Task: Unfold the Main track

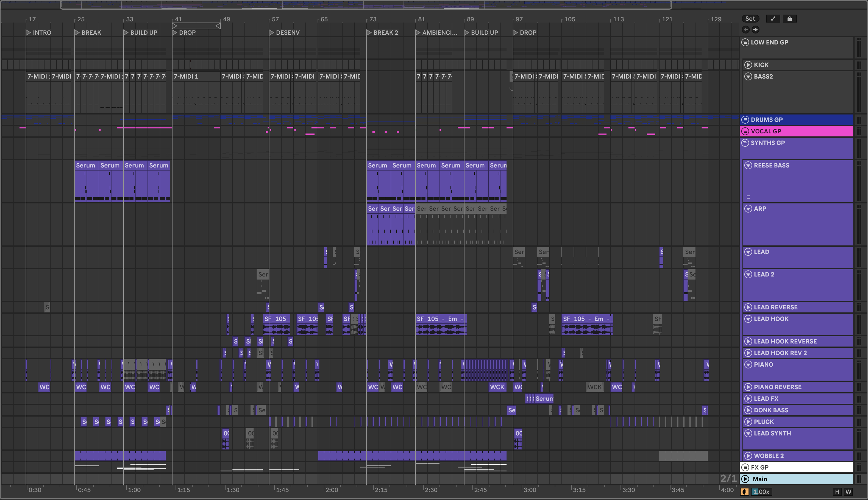Action: click(745, 479)
